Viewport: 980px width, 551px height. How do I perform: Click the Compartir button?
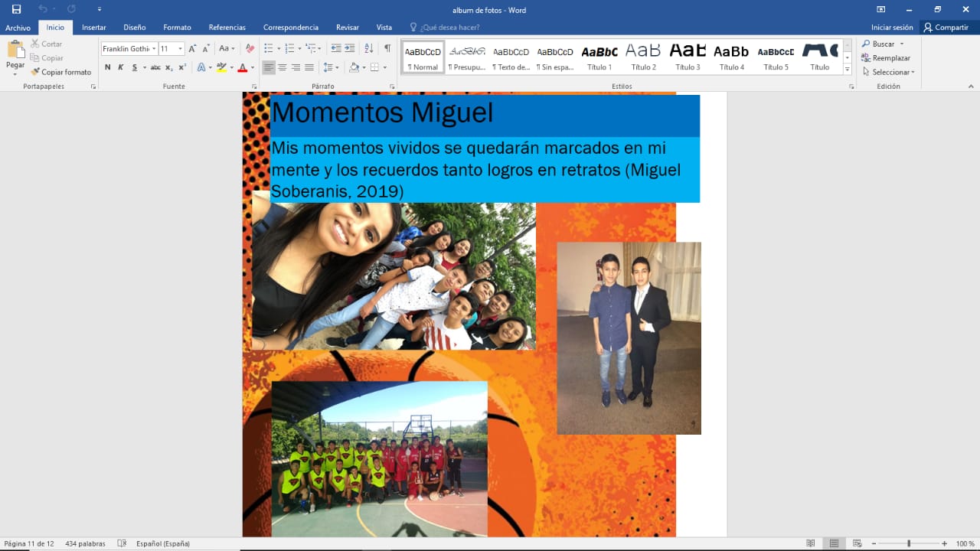click(946, 28)
